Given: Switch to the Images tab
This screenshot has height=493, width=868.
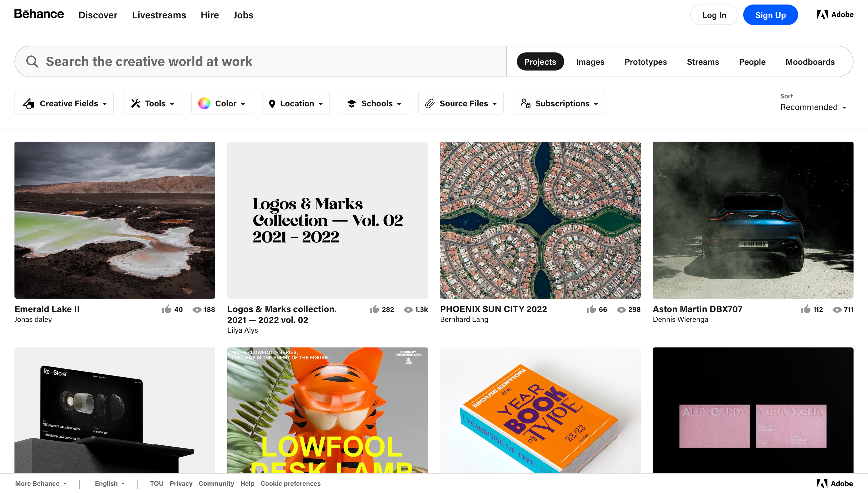Looking at the screenshot, I should point(590,61).
